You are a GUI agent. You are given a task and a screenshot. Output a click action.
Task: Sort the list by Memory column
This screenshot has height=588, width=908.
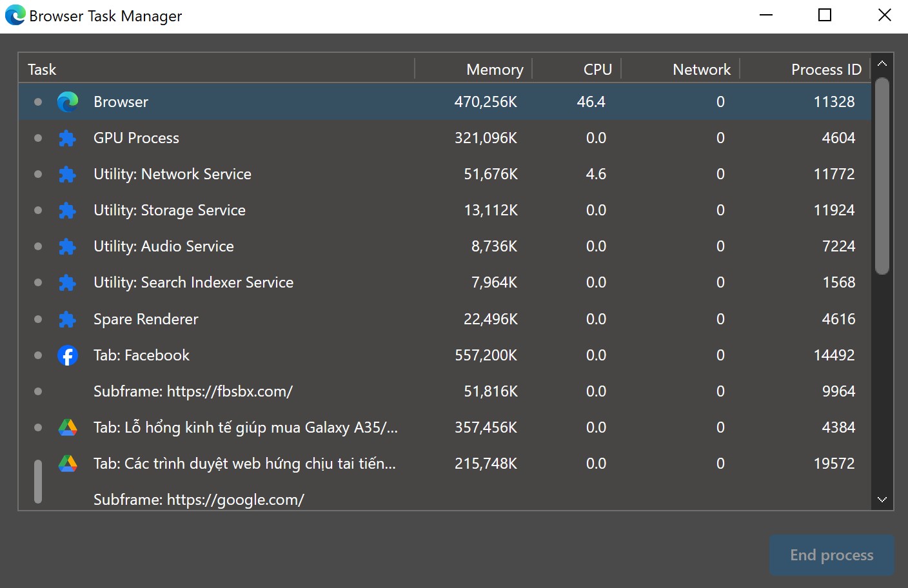tap(494, 69)
